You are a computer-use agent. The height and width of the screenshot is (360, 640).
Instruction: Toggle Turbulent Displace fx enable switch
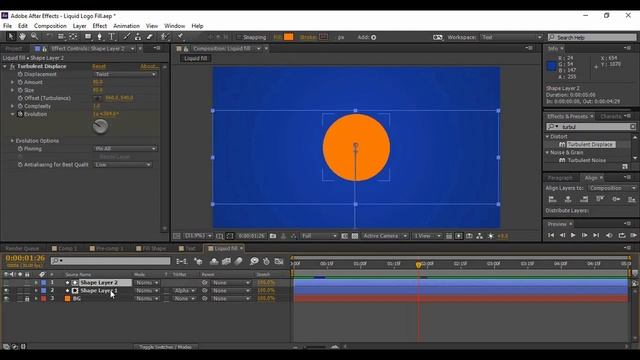click(12, 66)
